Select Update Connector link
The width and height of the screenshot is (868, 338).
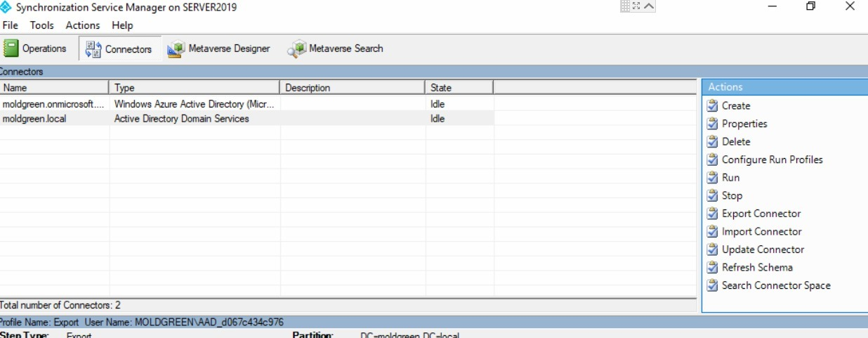[763, 249]
